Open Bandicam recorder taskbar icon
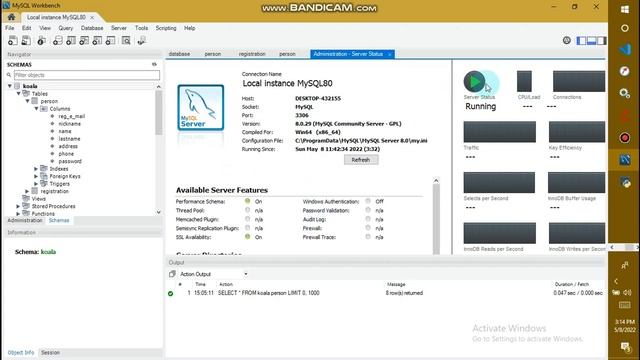Image resolution: width=640 pixels, height=360 pixels. [x=624, y=138]
